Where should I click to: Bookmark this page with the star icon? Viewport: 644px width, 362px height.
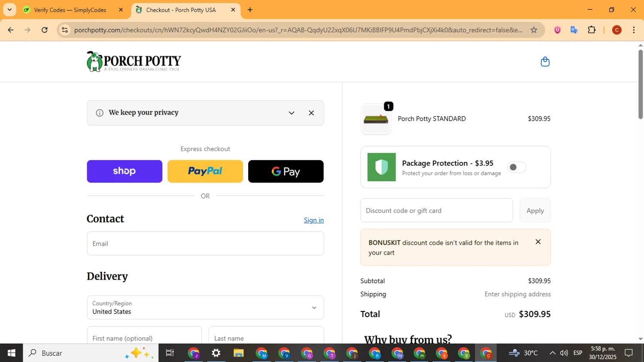(x=534, y=30)
